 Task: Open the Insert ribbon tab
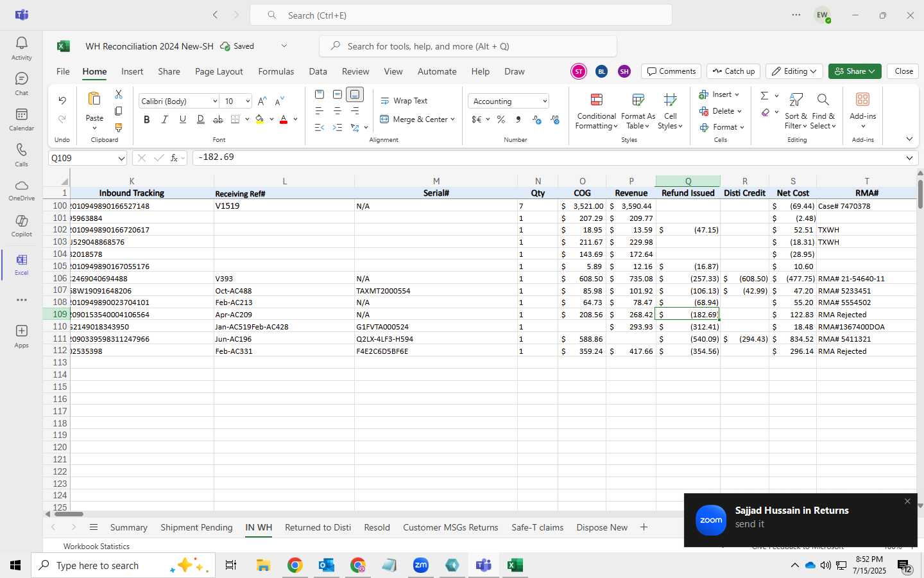coord(132,71)
